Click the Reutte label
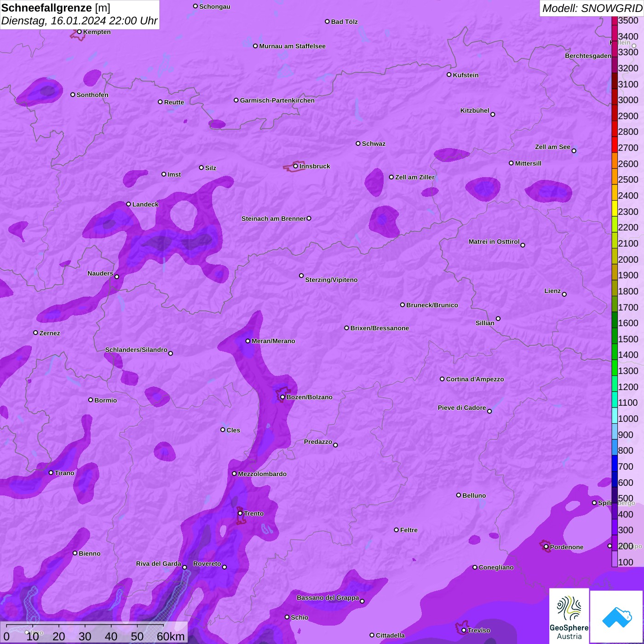Viewport: 644px width, 644px height. 174,102
